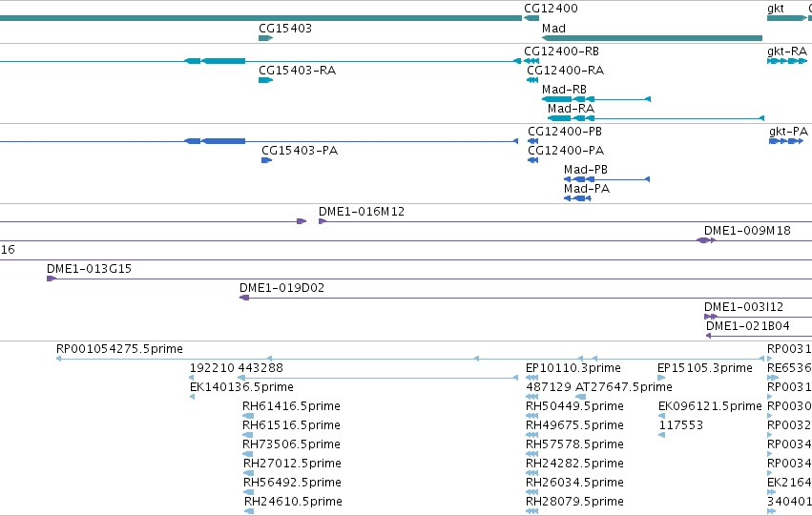The height and width of the screenshot is (516, 812).
Task: Open the CG12400 gene label
Action: coord(551,9)
